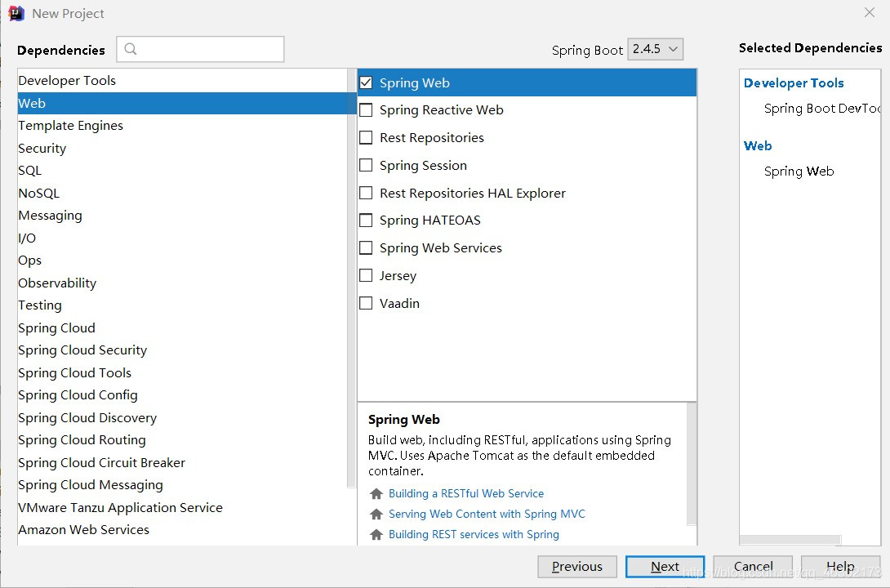Open the Spring Boot version dropdown

coord(655,49)
